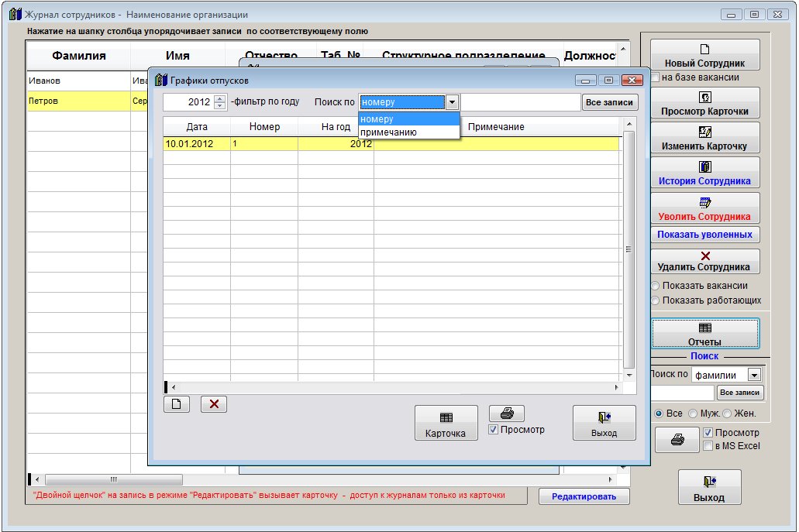Sort the journal by Имя column
The width and height of the screenshot is (799, 532).
point(177,56)
